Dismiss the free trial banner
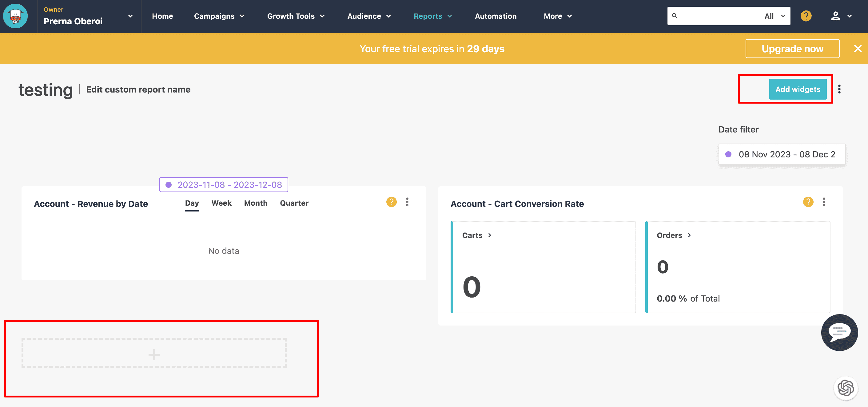 (x=858, y=49)
